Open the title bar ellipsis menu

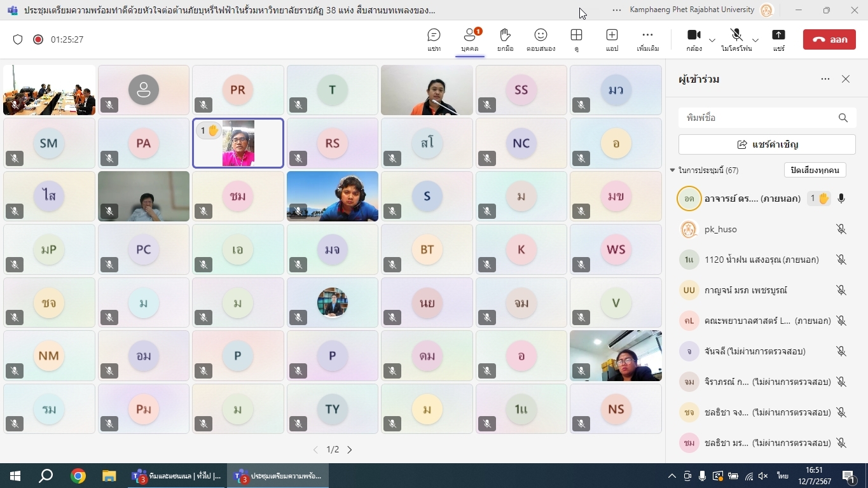[617, 10]
